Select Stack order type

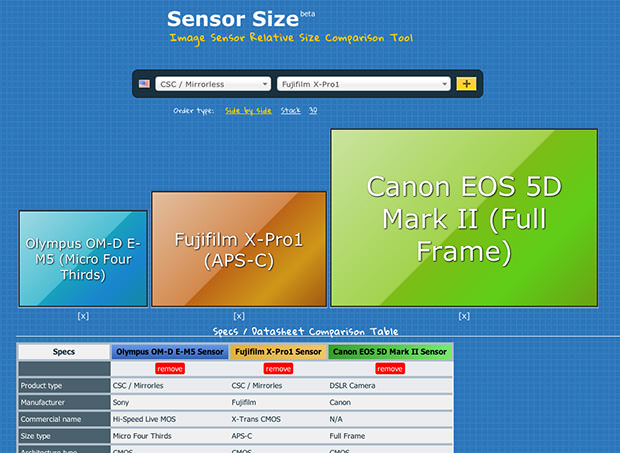[x=291, y=111]
